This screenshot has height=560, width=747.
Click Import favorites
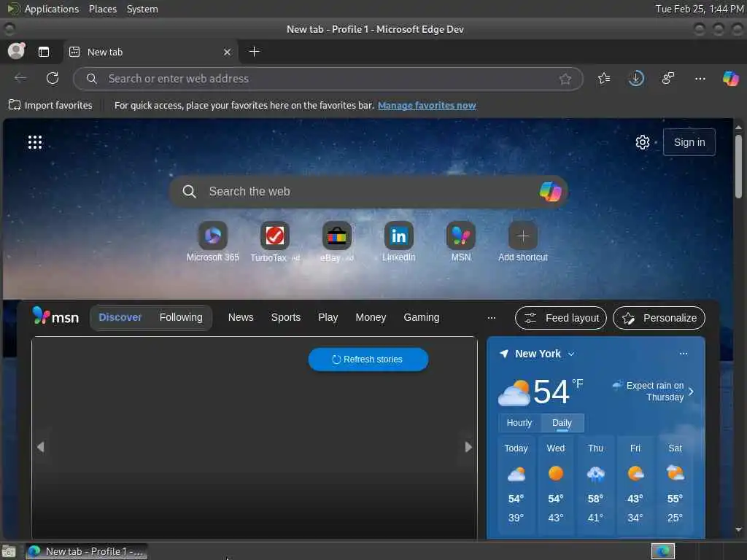tap(50, 105)
